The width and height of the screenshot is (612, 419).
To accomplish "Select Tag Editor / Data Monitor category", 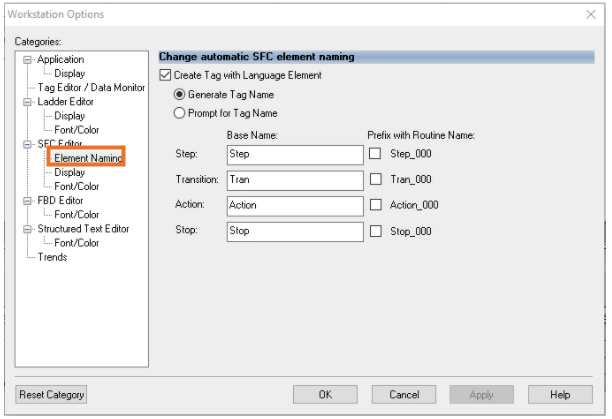I will (91, 88).
